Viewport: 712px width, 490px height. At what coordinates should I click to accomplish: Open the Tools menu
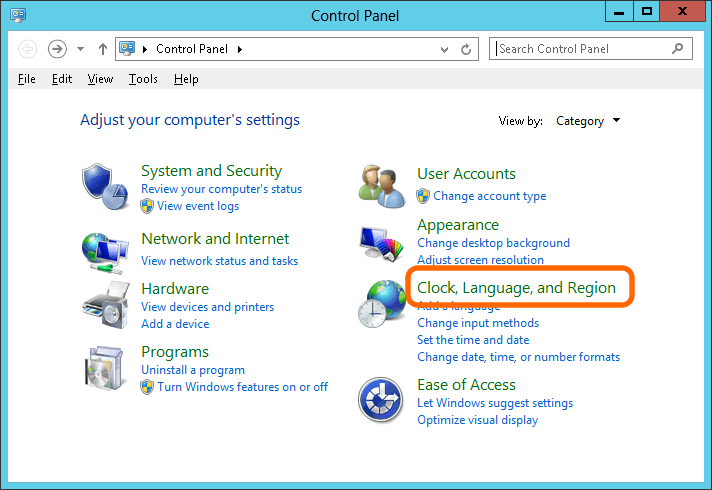143,79
